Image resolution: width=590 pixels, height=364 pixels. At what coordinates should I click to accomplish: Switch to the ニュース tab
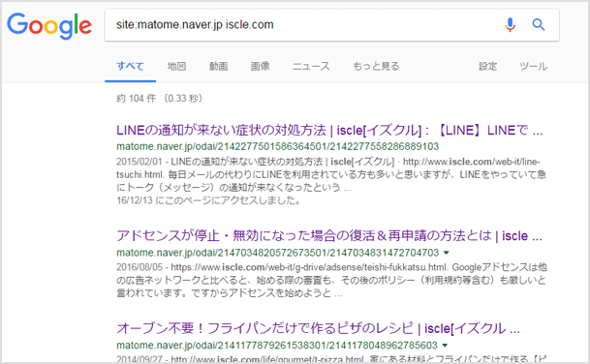pyautogui.click(x=311, y=66)
